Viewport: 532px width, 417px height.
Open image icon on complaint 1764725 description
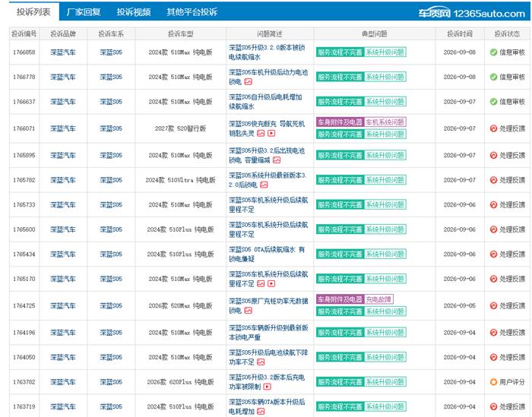pos(249,311)
